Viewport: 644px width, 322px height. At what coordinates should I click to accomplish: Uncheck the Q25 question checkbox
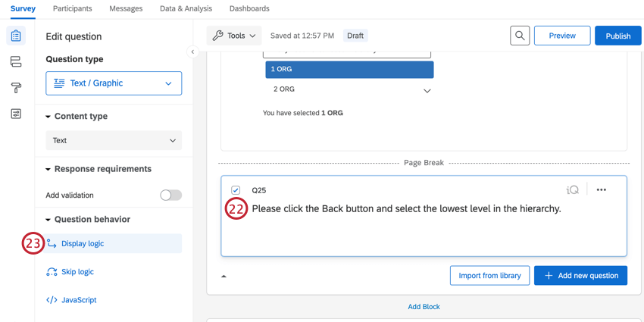(236, 190)
